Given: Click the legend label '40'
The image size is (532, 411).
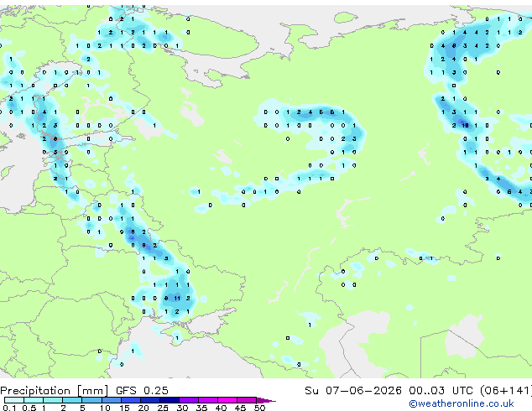Looking at the screenshot, I should pyautogui.click(x=221, y=408).
